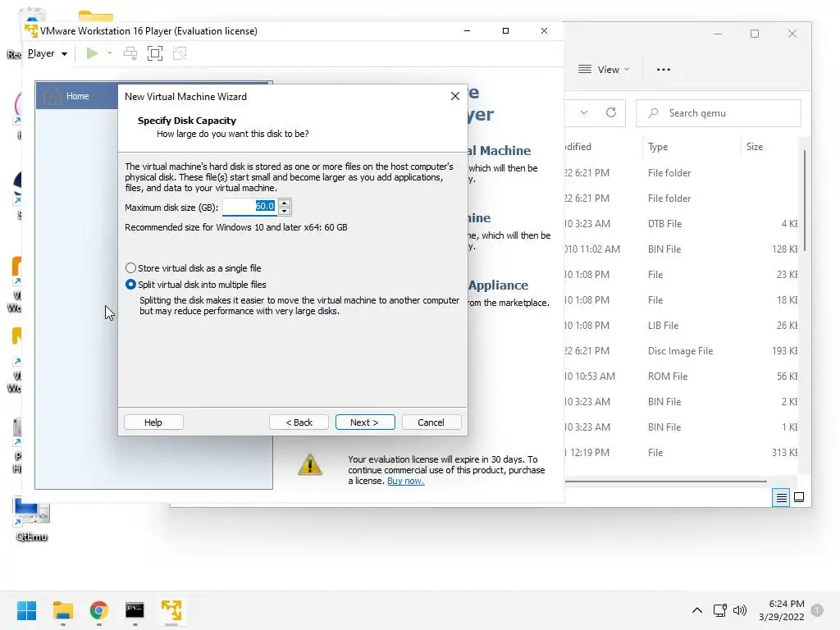840x630 pixels.
Task: Click the search magnifier icon in Explorer
Action: (x=653, y=113)
